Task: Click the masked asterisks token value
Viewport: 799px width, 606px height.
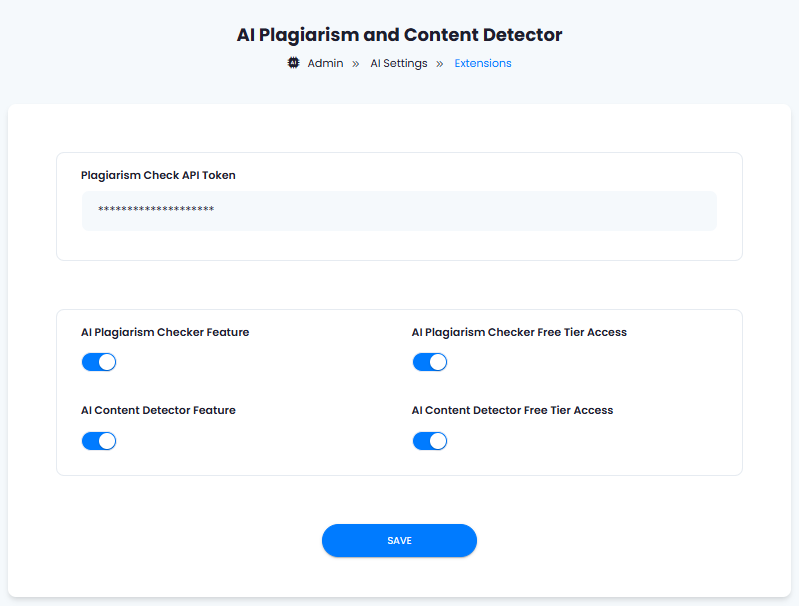Action: [156, 209]
